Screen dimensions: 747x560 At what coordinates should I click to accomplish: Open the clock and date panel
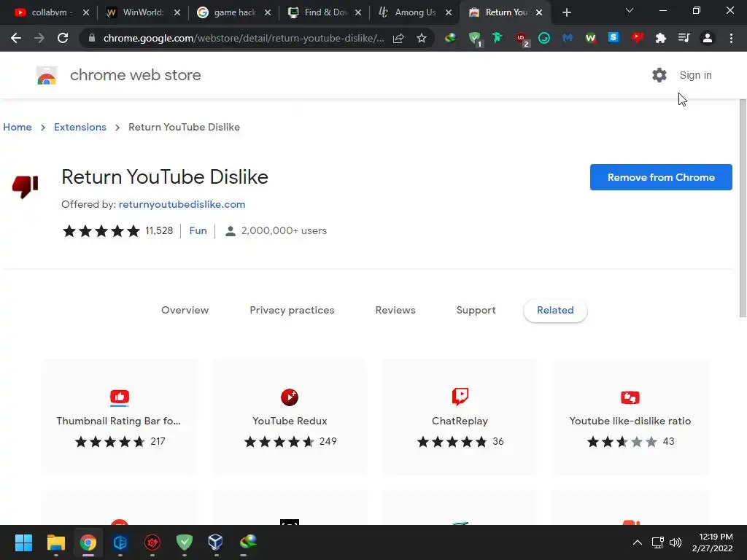[x=712, y=542]
